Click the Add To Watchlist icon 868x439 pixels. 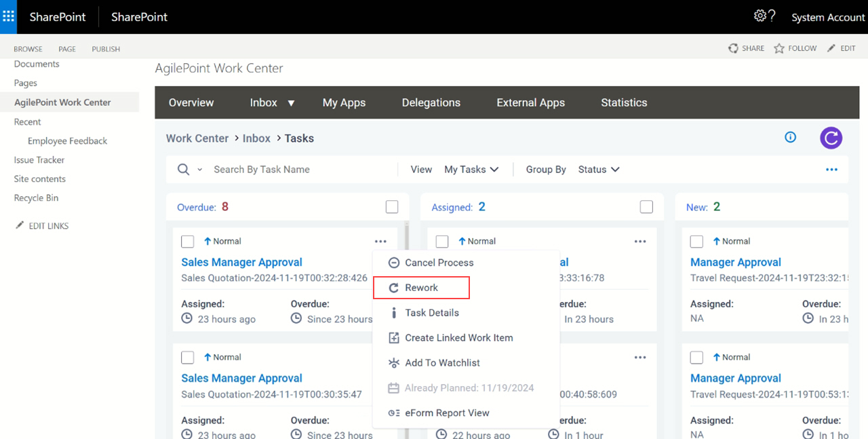[393, 363]
